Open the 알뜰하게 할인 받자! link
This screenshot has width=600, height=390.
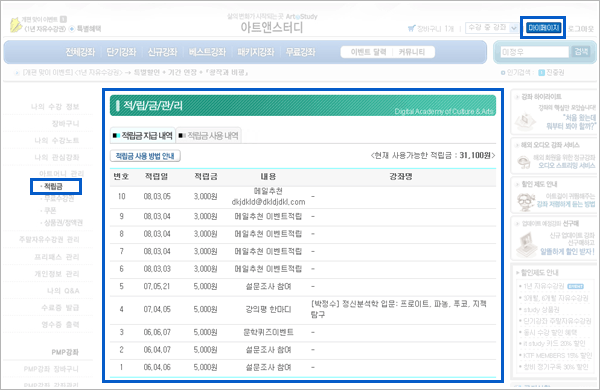coord(567,251)
